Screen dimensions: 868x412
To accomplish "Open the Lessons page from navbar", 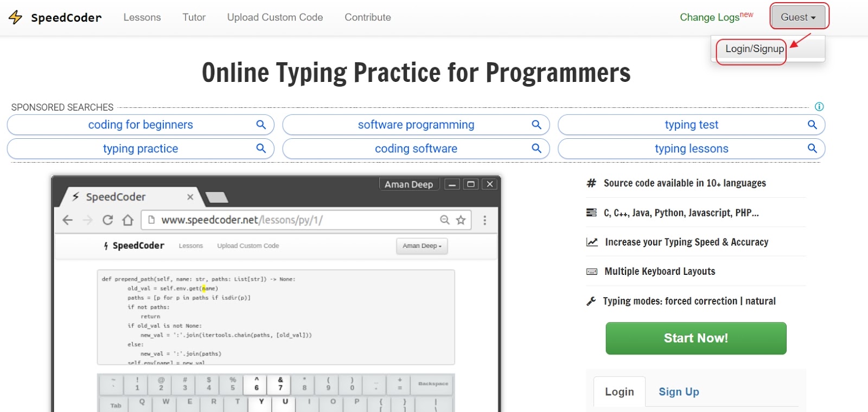I will 142,17.
